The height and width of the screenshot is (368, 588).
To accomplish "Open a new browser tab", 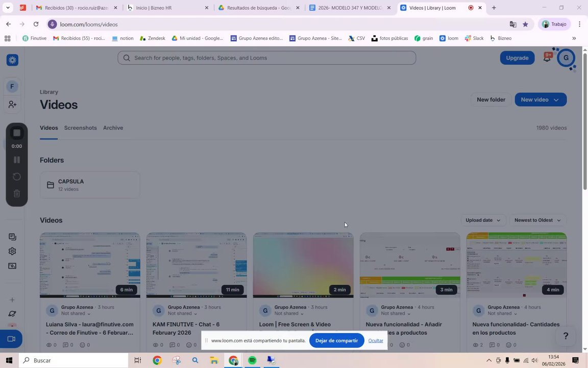I will click(x=494, y=8).
